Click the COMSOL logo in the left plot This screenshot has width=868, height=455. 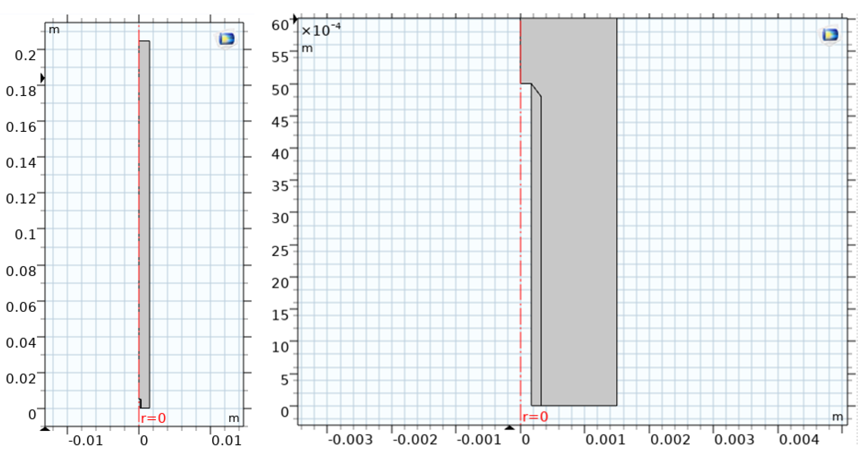coord(226,39)
